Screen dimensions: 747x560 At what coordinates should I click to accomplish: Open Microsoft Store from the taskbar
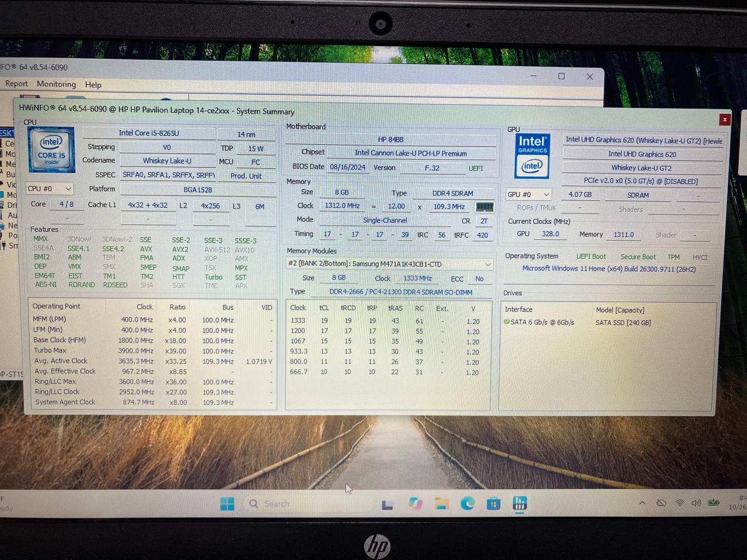click(494, 503)
